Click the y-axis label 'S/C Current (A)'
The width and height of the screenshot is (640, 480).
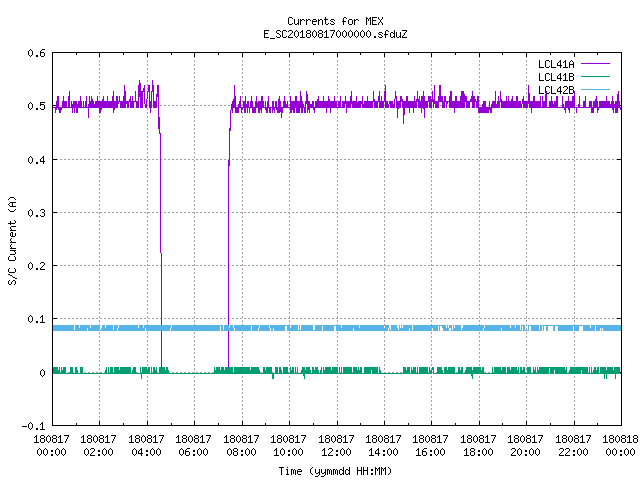(12, 240)
